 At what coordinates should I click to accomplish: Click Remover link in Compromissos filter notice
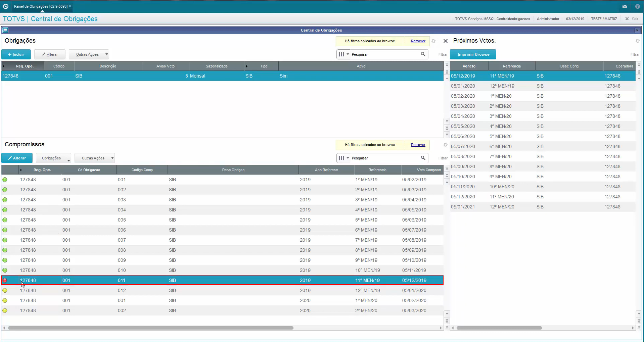(x=418, y=145)
